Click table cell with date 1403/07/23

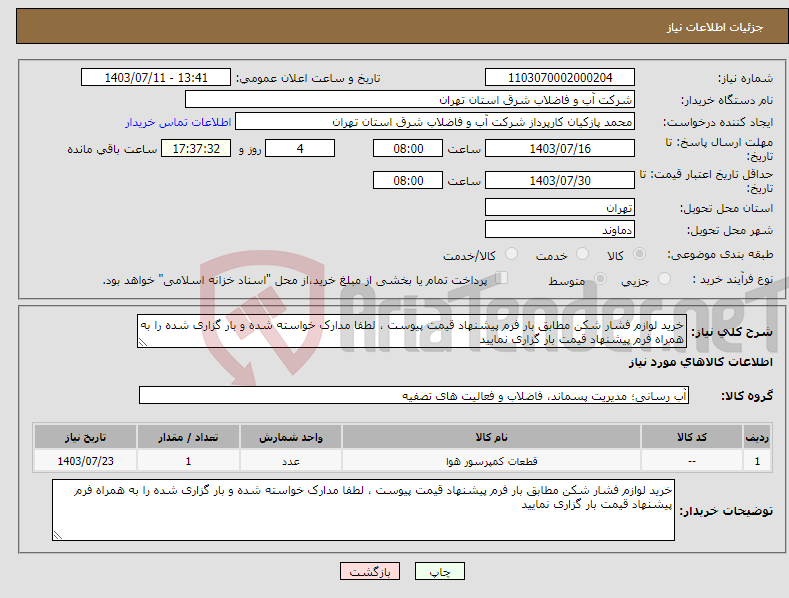point(86,461)
